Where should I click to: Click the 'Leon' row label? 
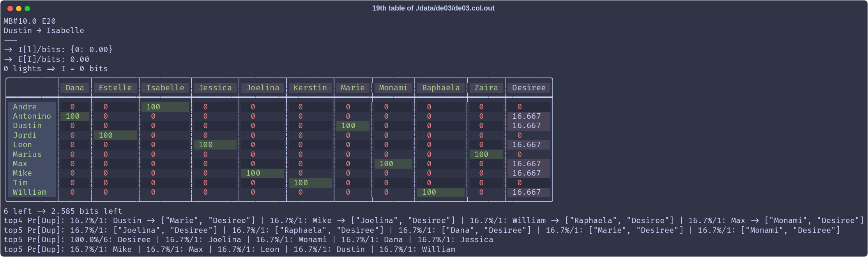coord(32,144)
